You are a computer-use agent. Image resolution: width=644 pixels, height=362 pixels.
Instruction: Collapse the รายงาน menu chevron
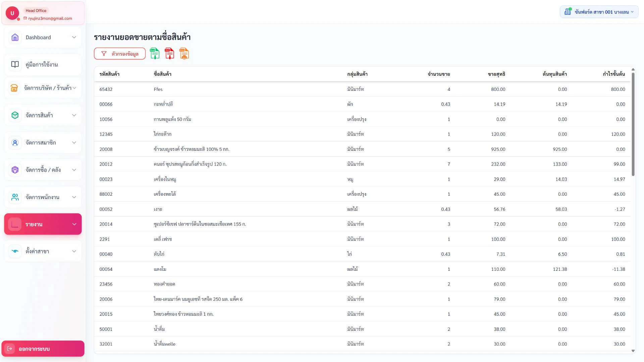coord(74,224)
